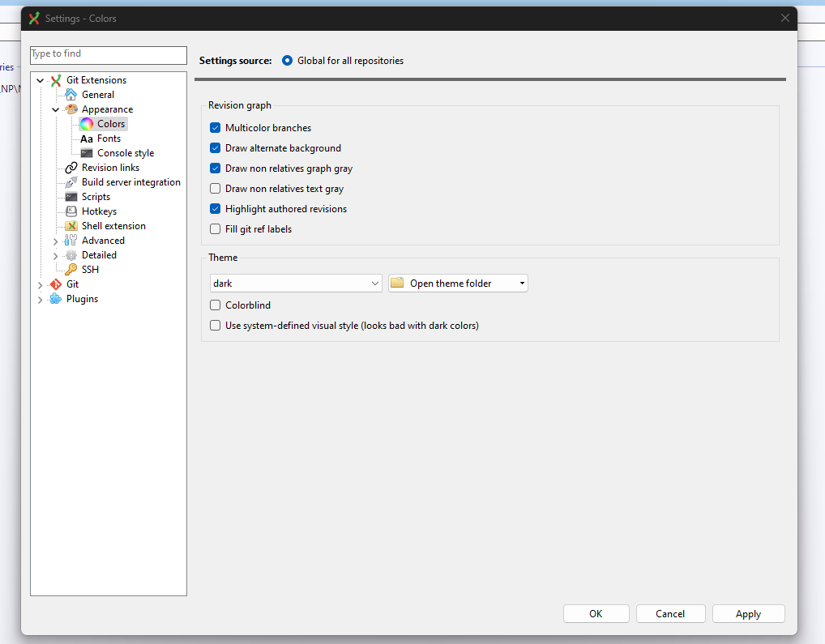Click the Revision links chain icon
This screenshot has height=644, width=825.
pyautogui.click(x=71, y=168)
